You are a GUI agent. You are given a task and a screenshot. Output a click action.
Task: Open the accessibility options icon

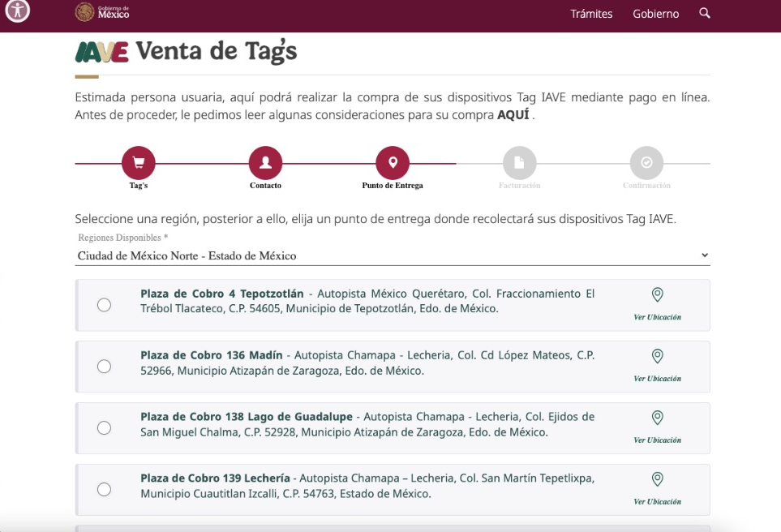pos(17,10)
